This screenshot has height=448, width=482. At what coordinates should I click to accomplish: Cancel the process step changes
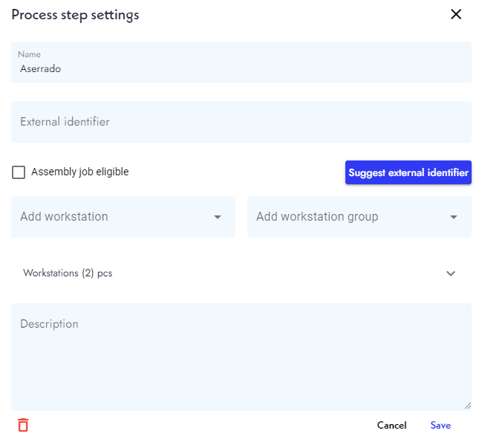391,425
